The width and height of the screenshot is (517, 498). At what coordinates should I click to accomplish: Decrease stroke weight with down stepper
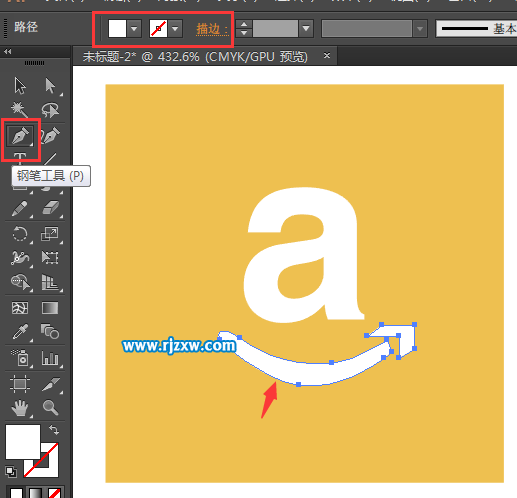244,33
